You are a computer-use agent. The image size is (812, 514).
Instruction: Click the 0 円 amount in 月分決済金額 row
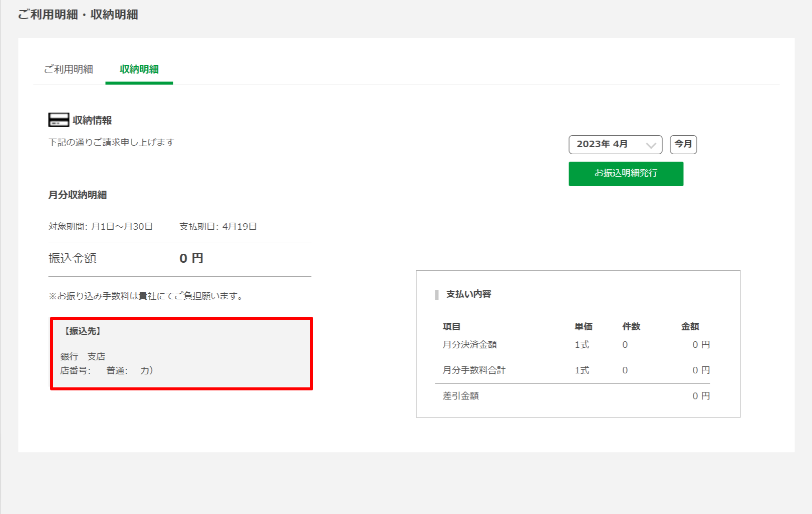[701, 345]
